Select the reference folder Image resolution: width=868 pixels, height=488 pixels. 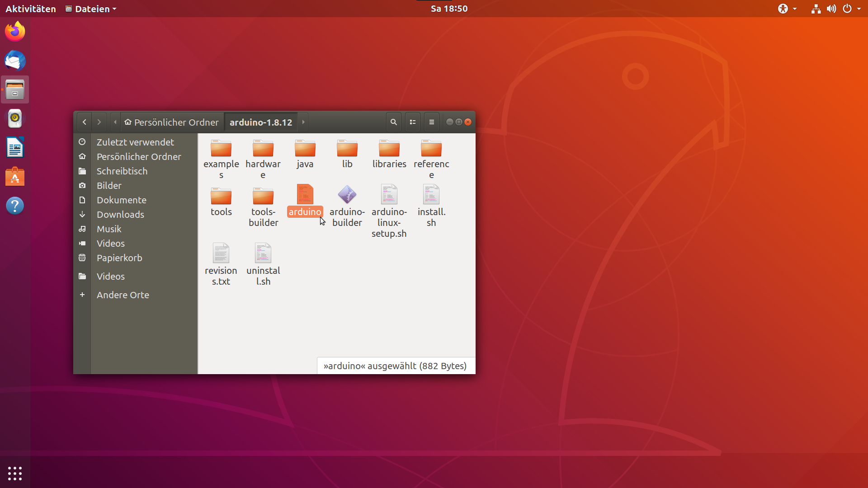431,159
